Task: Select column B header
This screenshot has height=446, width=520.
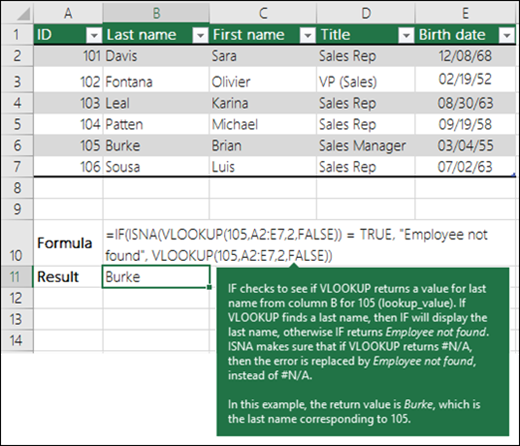Action: [x=156, y=13]
